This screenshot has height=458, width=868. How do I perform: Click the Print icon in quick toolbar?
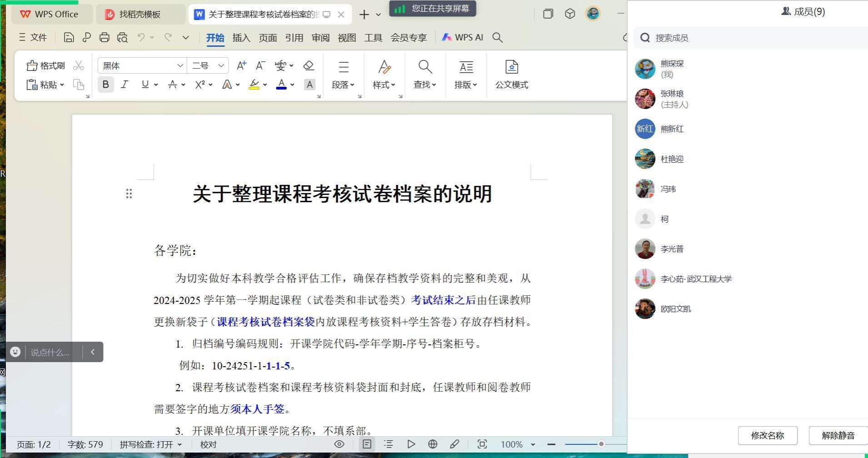click(x=104, y=38)
